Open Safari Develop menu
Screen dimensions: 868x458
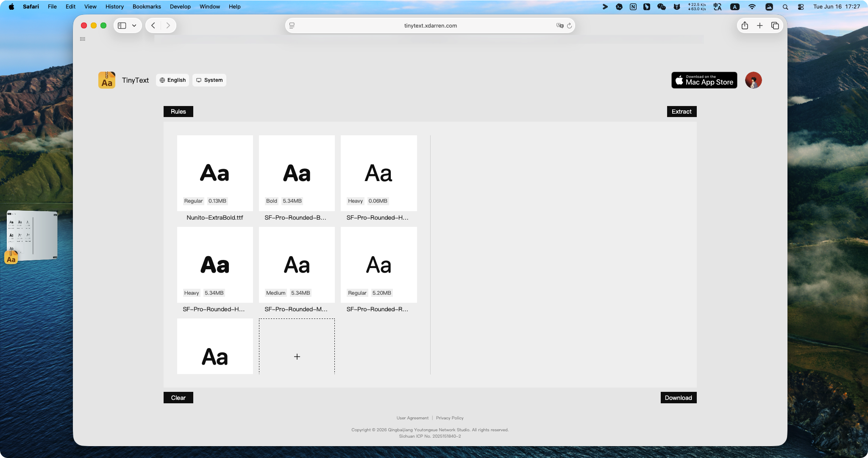point(180,6)
